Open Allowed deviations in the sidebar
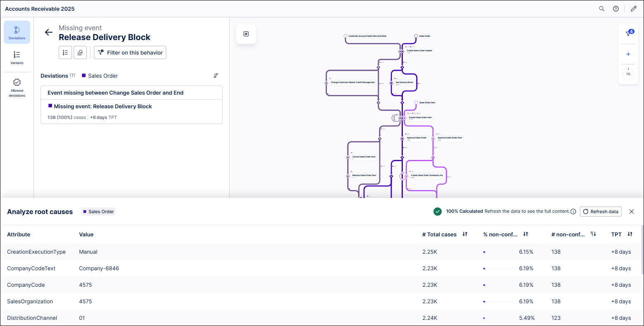Screen dimensions: 644x326 (17, 87)
